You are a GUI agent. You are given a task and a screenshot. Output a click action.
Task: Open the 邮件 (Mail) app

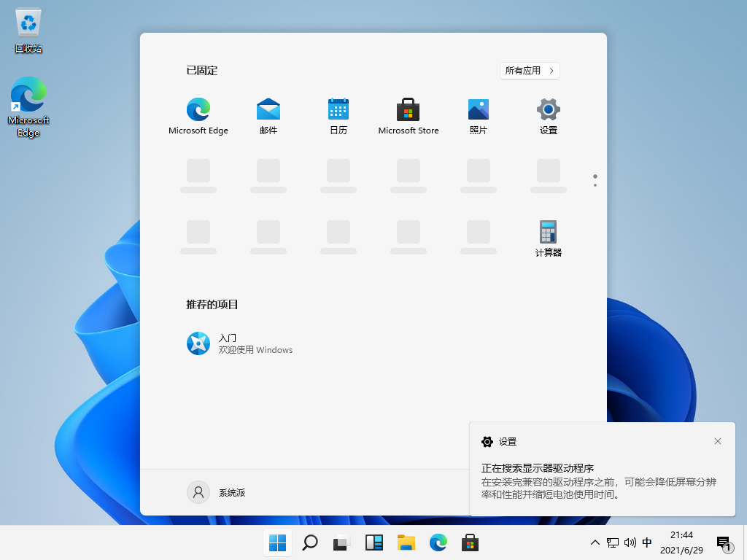click(x=268, y=115)
